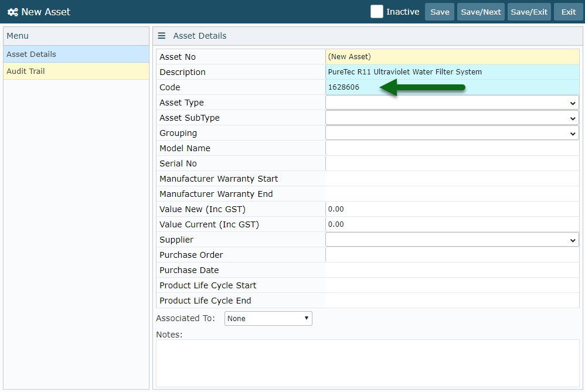Click the Asset No field showing (New Asset)
This screenshot has width=585, height=392.
[x=452, y=57]
